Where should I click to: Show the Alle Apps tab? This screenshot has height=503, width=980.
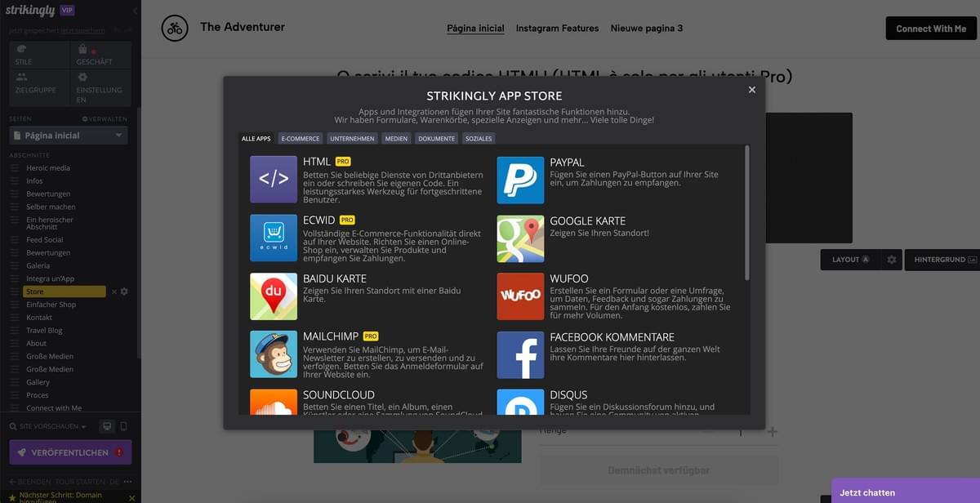point(256,139)
